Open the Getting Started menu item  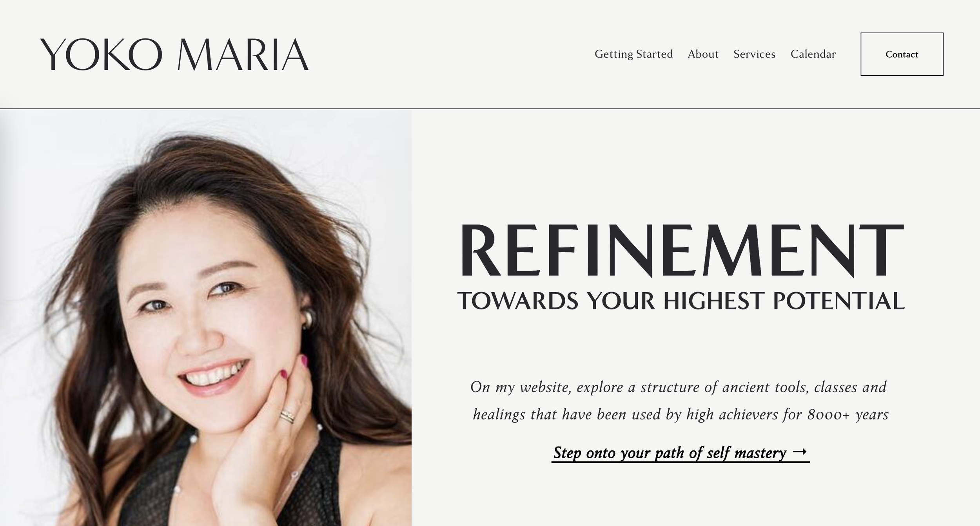[633, 54]
